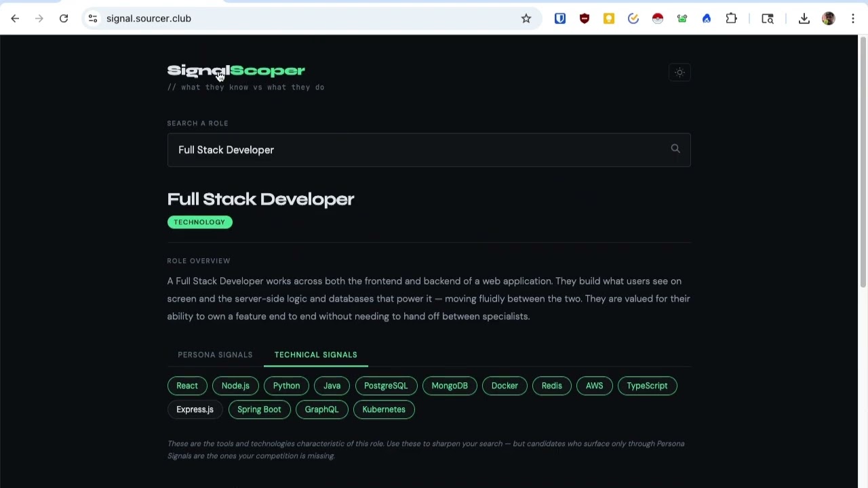This screenshot has width=868, height=488.
Task: Click the PostgreSQL signal tag
Action: (386, 386)
